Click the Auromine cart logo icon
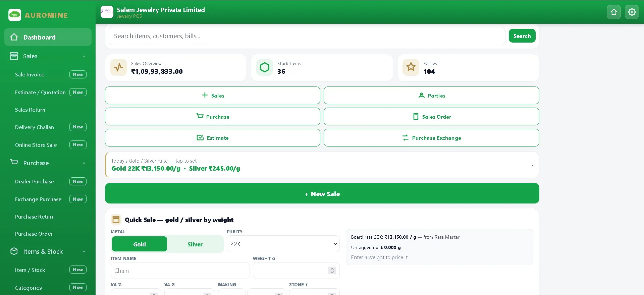The width and height of the screenshot is (644, 295). coord(15,15)
